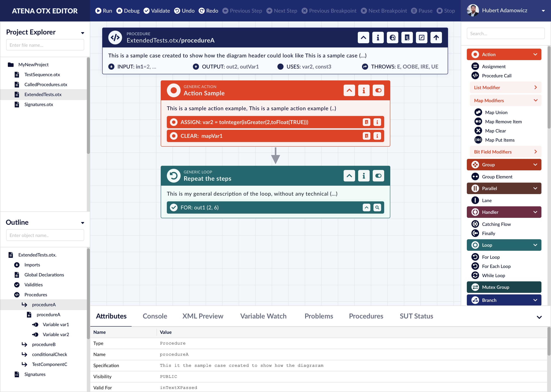Collapse the Repeat the steps loop block

pos(349,176)
